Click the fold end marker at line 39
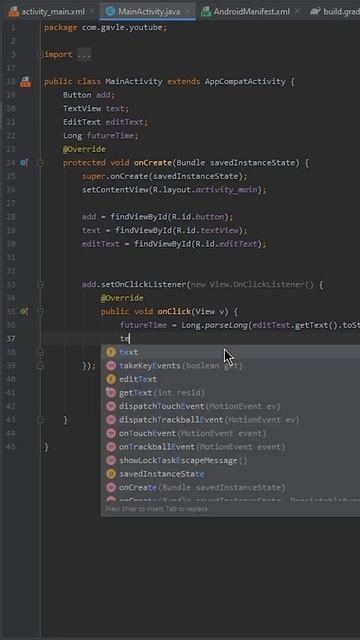The width and height of the screenshot is (360, 640). point(40,365)
